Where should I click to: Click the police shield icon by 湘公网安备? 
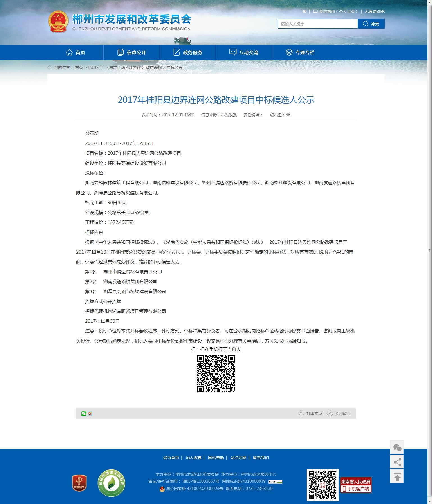(162, 489)
